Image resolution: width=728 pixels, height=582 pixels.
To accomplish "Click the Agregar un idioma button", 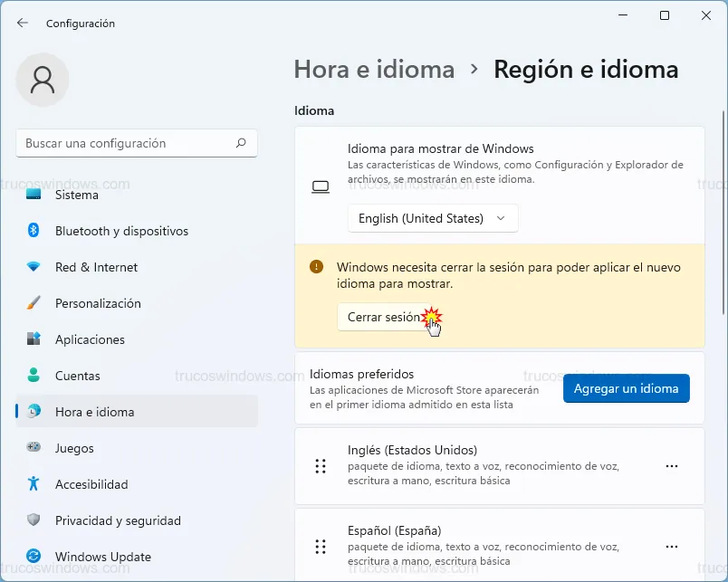I will click(x=627, y=388).
